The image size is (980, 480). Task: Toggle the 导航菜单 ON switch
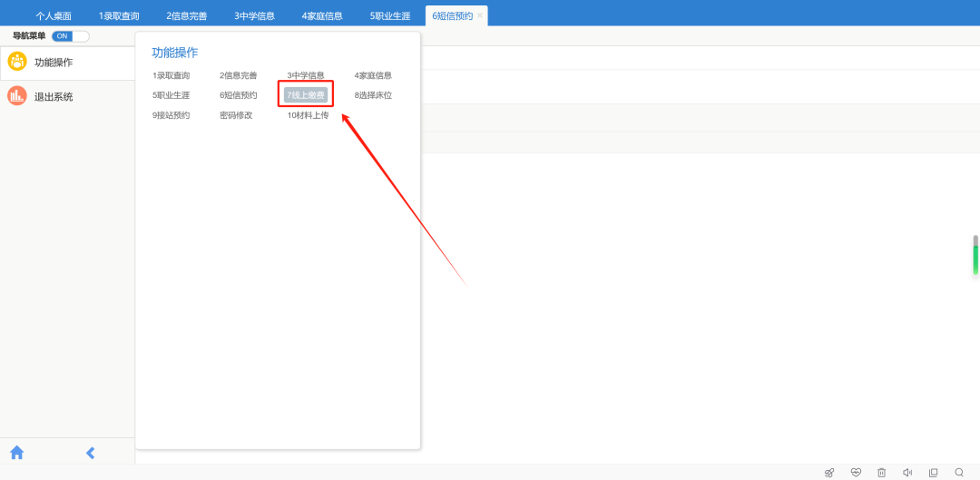(x=70, y=36)
